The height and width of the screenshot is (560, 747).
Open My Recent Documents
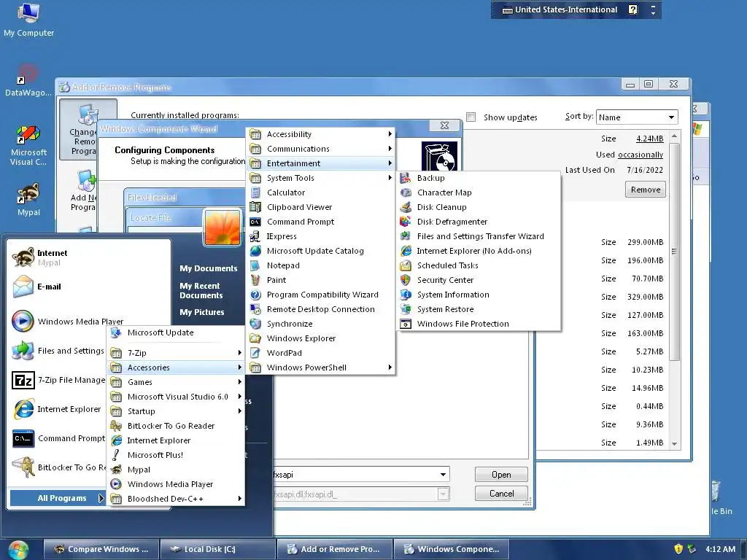tap(201, 290)
